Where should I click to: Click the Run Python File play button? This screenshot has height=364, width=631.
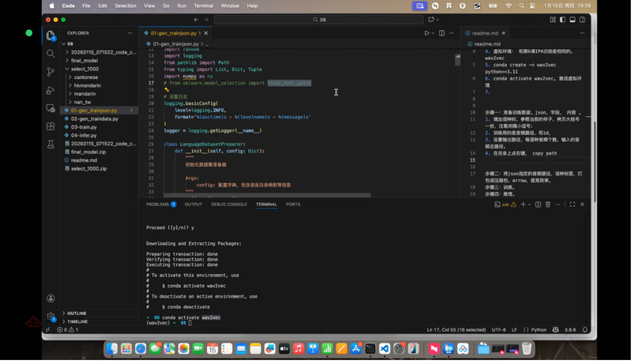[426, 33]
